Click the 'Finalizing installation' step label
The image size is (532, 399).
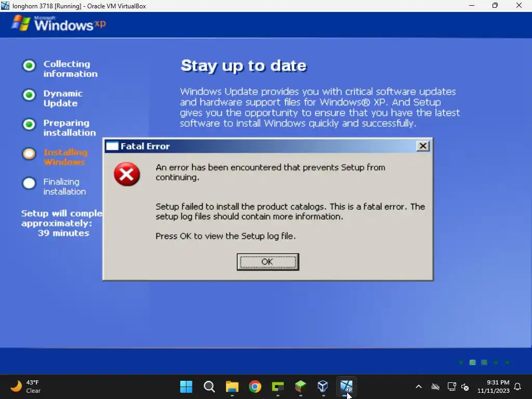click(64, 187)
